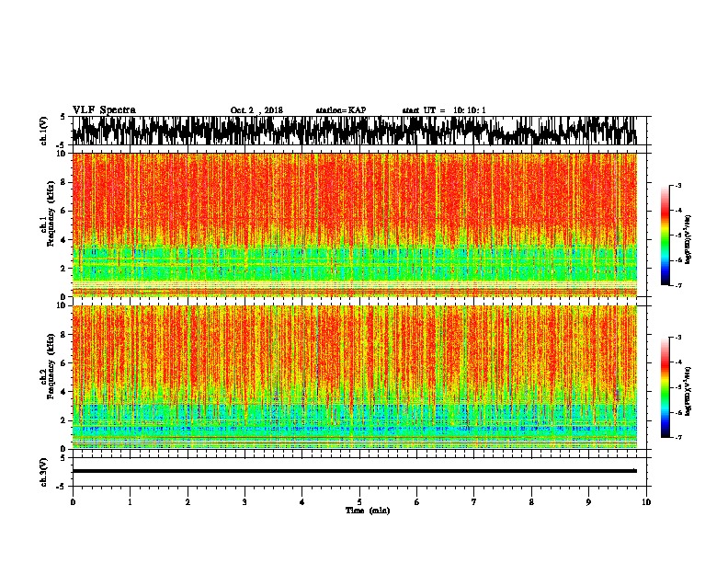Click the ch.1(V) waveform axis label

(x=44, y=131)
